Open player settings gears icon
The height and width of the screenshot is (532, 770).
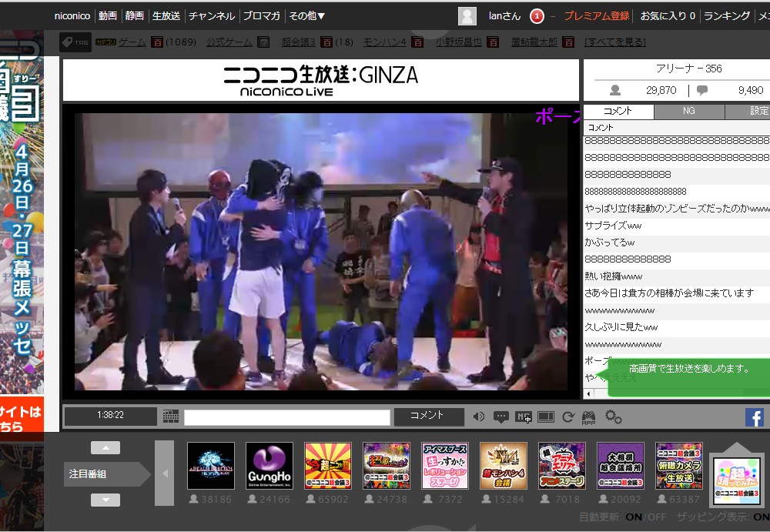coord(614,417)
